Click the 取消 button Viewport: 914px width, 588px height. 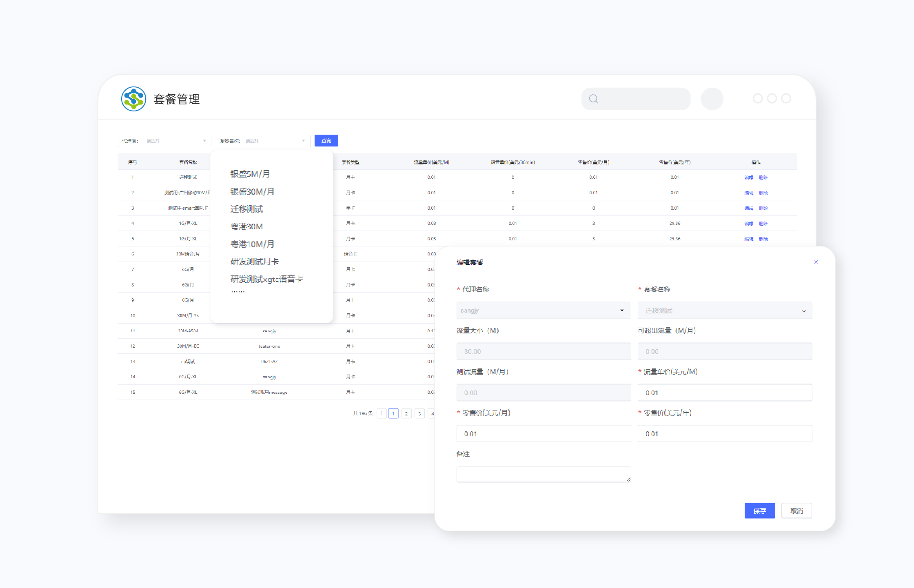click(x=796, y=511)
